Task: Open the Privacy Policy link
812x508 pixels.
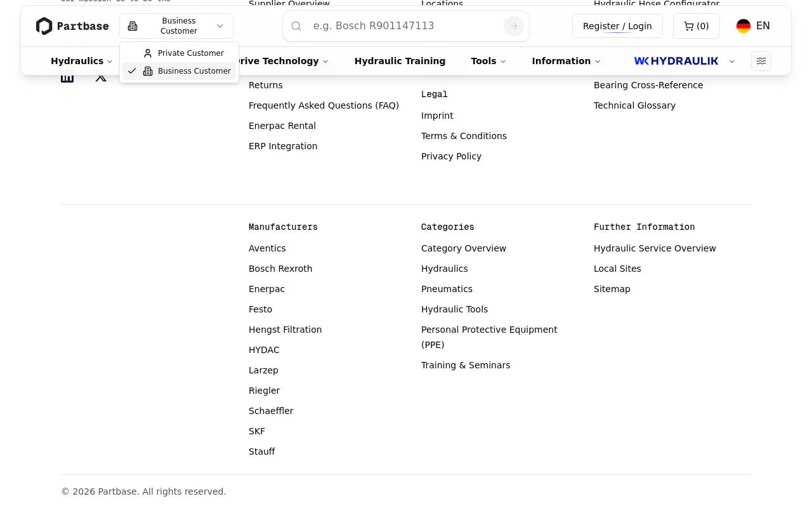Action: (x=451, y=156)
